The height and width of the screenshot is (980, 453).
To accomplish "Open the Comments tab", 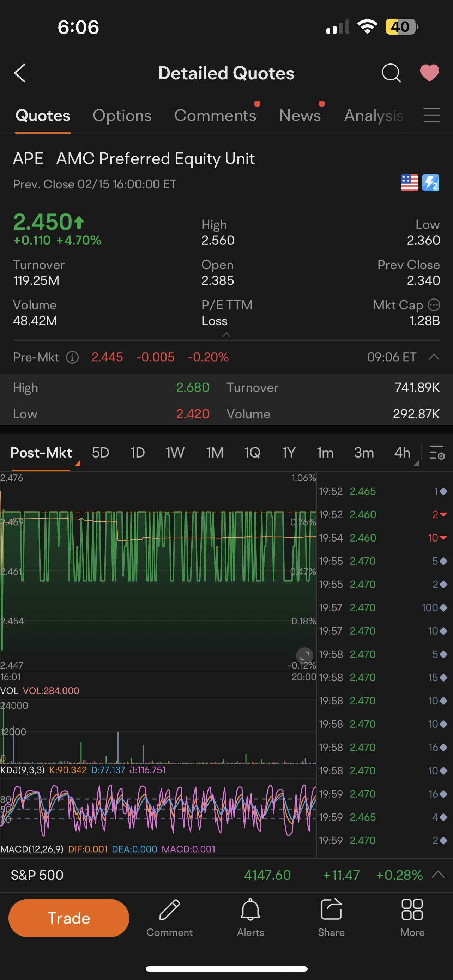I will 215,116.
